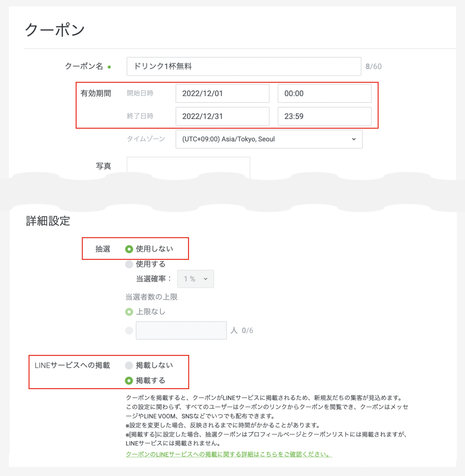This screenshot has width=465, height=476.
Task: Edit the start time 00:00 field
Action: click(324, 94)
